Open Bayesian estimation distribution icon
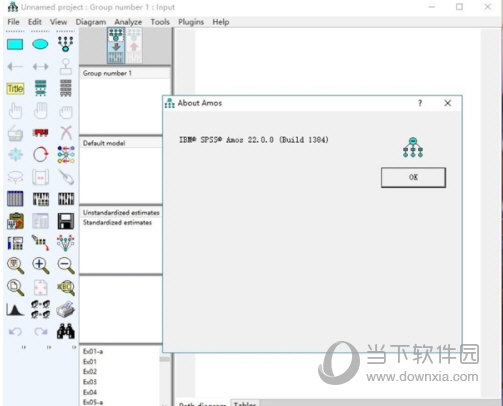Screen dimensions: 503x406 coord(15,309)
